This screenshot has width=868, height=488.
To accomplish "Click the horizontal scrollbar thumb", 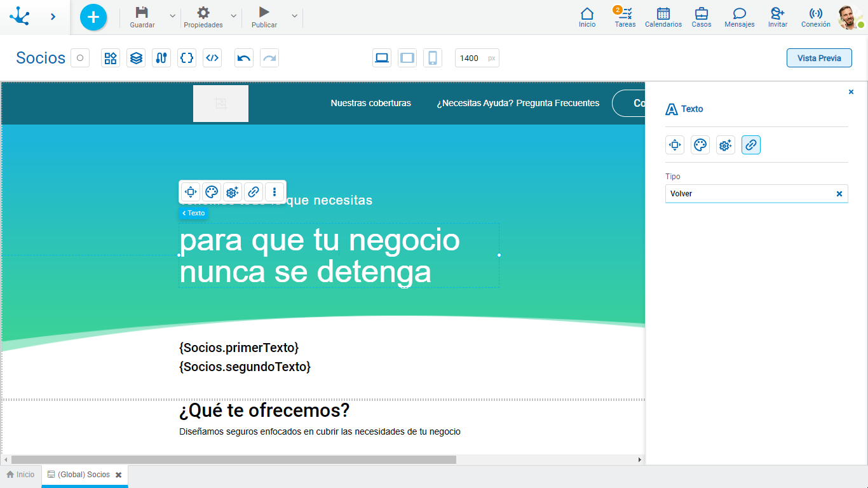I will tap(233, 459).
